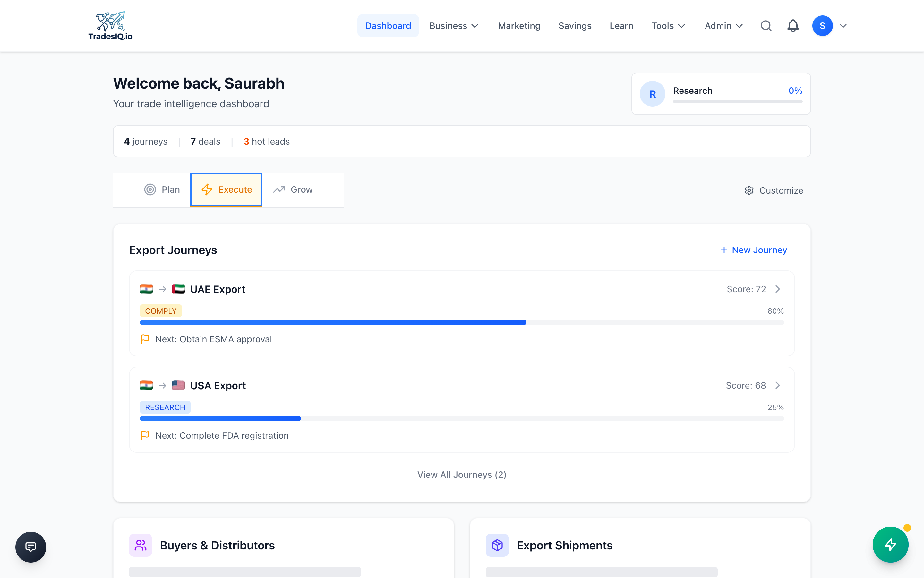Image resolution: width=924 pixels, height=578 pixels.
Task: Open the Learn nav item
Action: pos(621,26)
